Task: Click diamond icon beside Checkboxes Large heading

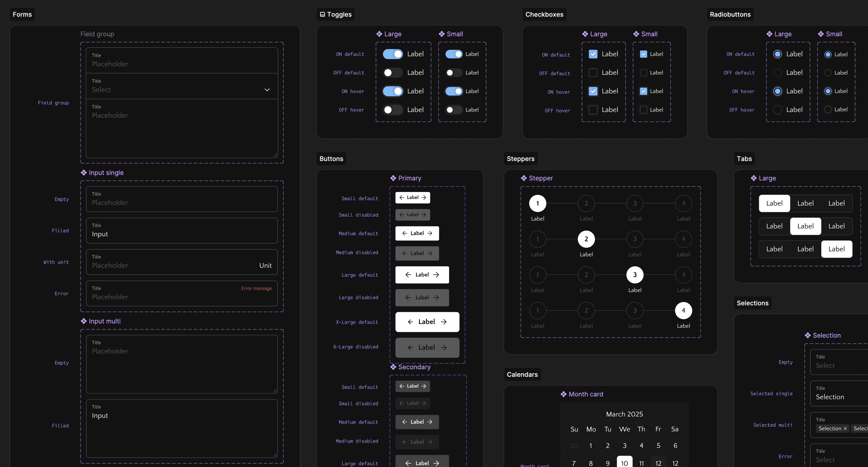Action: 585,34
